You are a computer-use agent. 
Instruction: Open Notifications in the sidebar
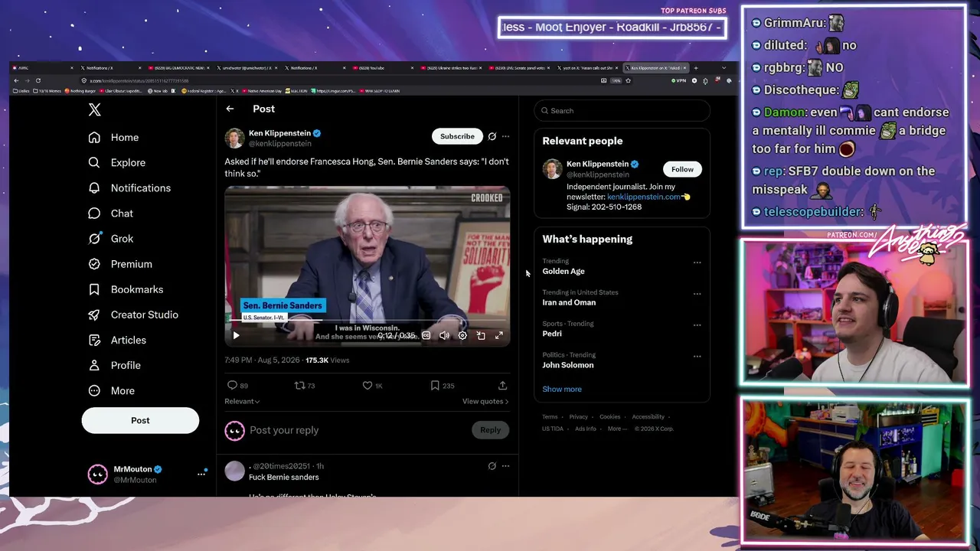(x=129, y=188)
